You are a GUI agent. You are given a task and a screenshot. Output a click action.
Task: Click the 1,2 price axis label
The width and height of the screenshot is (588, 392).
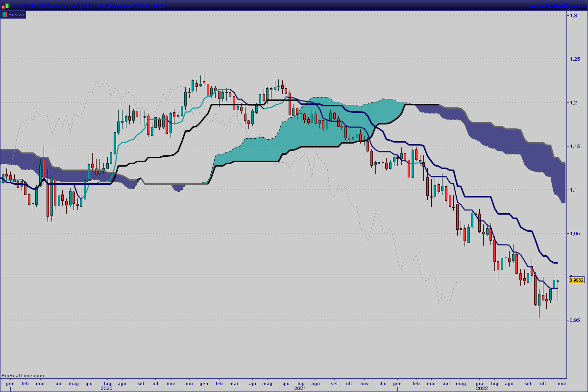coord(573,103)
